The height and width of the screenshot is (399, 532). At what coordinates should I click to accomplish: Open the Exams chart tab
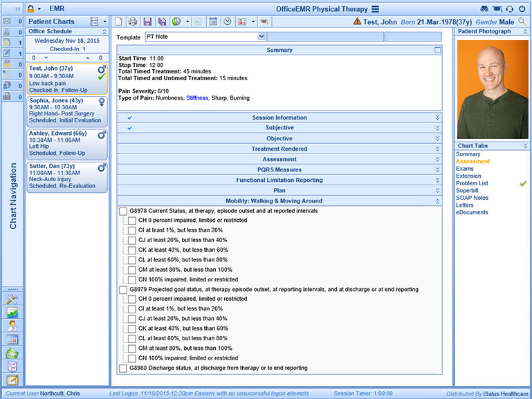pos(464,169)
